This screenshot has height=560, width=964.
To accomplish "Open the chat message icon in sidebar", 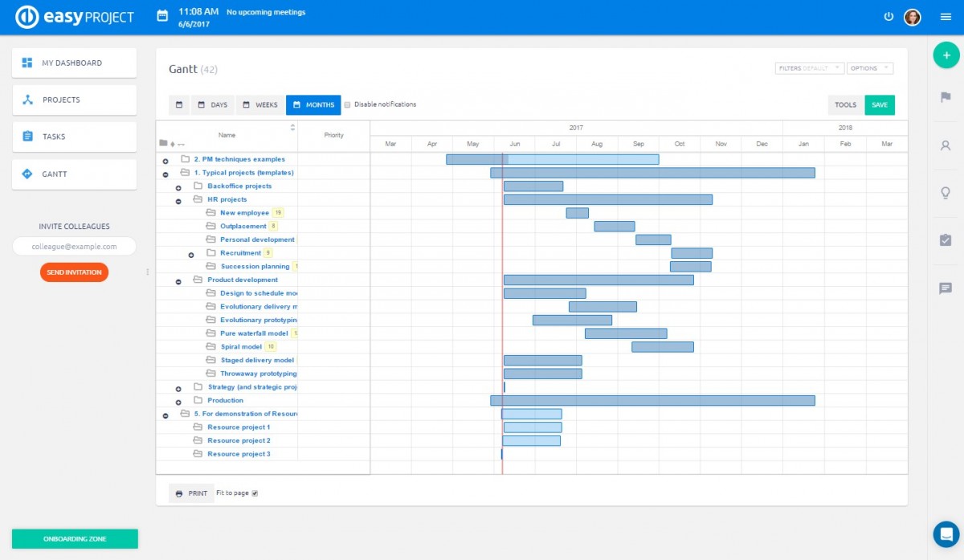I will [x=946, y=288].
